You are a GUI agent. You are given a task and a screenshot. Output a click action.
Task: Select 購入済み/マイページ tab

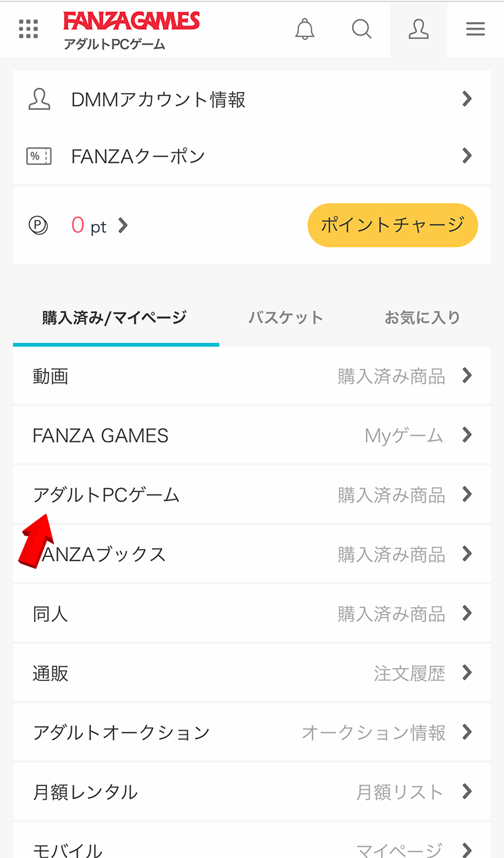click(115, 318)
